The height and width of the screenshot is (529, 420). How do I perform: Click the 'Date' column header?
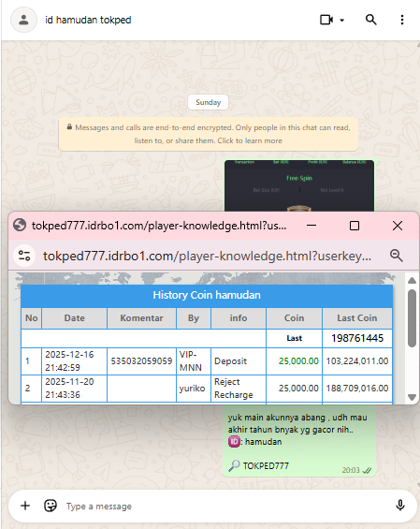(75, 318)
